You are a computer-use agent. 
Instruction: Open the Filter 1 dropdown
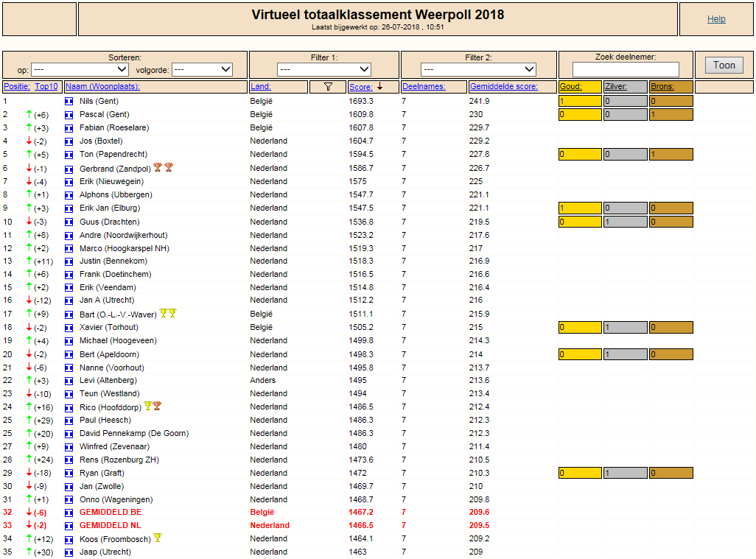click(324, 69)
